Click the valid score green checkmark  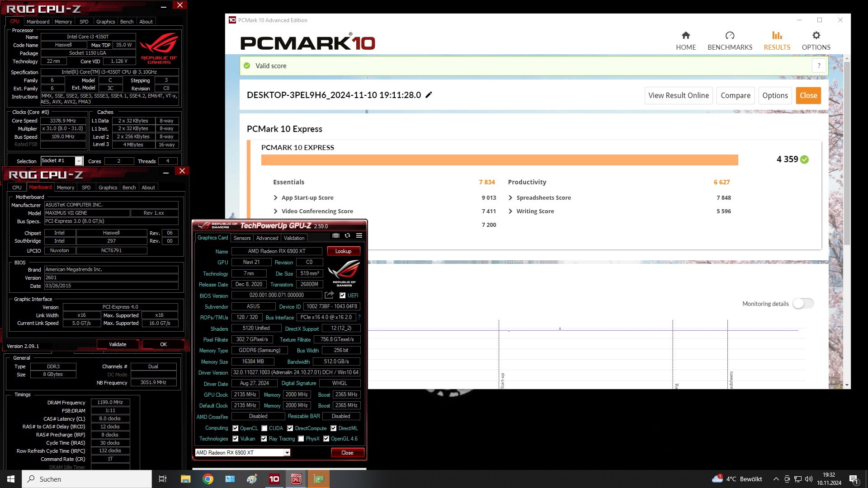click(247, 66)
